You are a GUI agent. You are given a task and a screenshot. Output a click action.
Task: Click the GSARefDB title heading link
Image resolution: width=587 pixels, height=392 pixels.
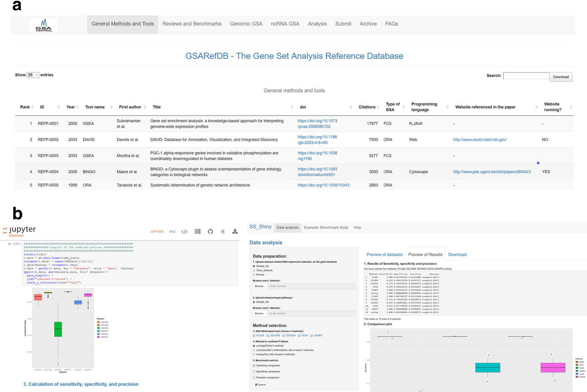click(294, 56)
